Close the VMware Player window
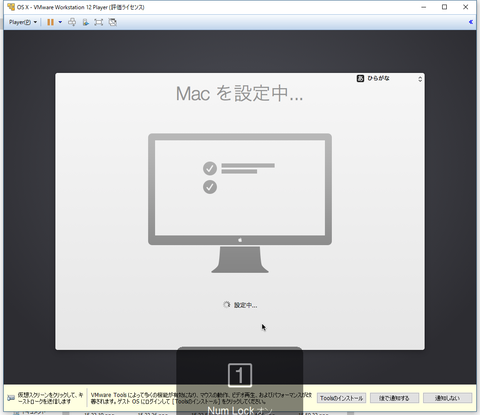The width and height of the screenshot is (480, 415). [x=466, y=7]
